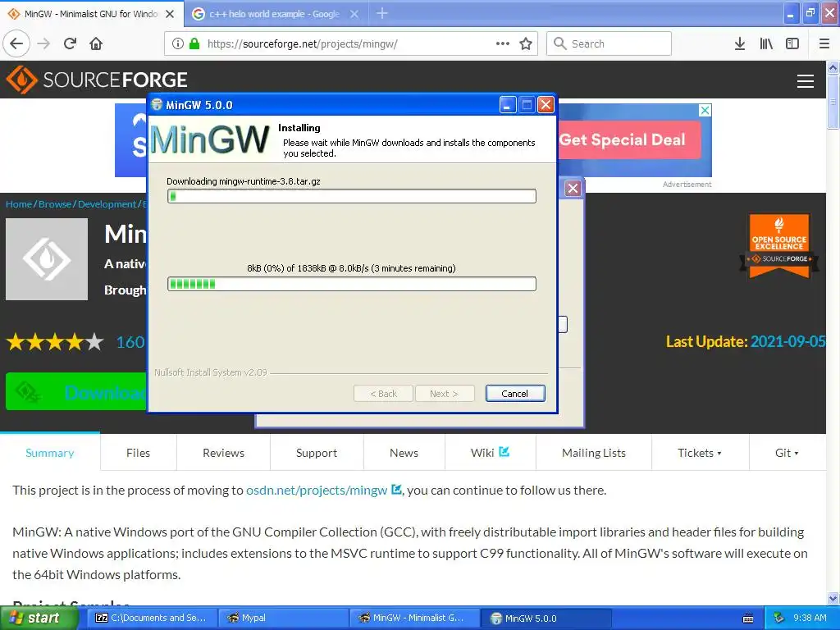Switch to the 7-Zip C:\Documents taskbar item

coord(151,619)
